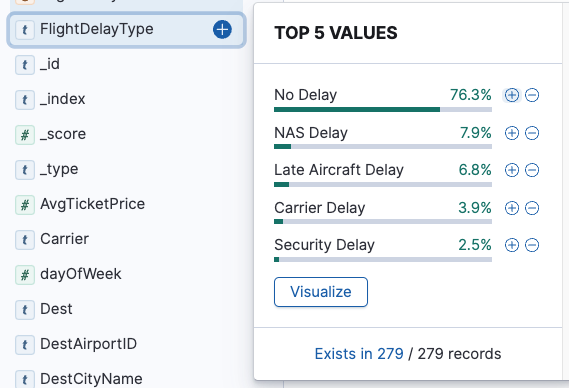Add FlightDelayType field as column
Screen dimensions: 569x388
coord(222,29)
